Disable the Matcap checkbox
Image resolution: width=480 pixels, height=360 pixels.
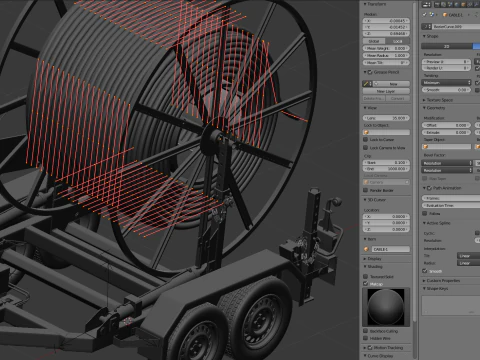(x=366, y=284)
